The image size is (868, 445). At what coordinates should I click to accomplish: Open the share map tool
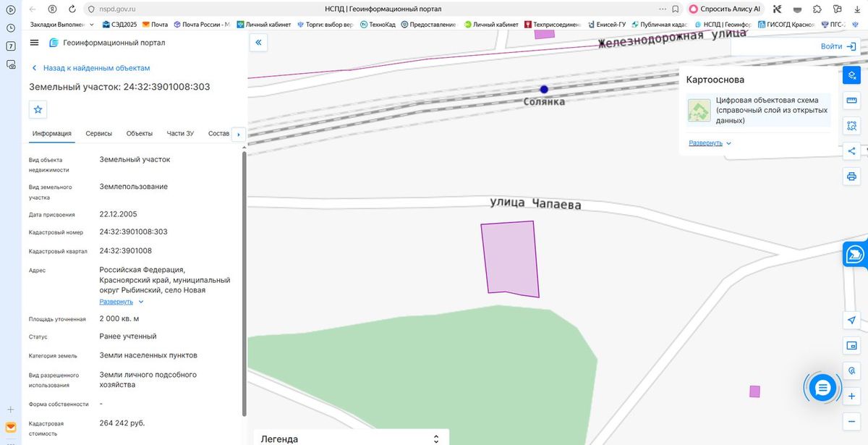point(851,151)
